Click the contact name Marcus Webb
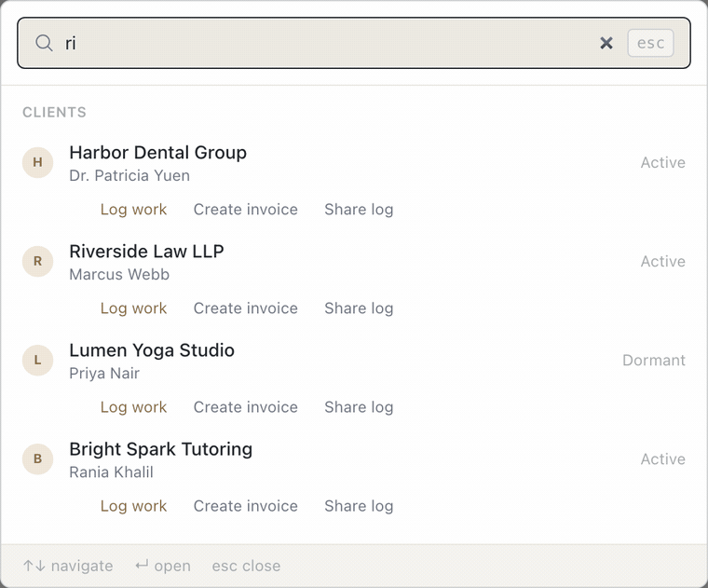The width and height of the screenshot is (708, 588). [119, 275]
